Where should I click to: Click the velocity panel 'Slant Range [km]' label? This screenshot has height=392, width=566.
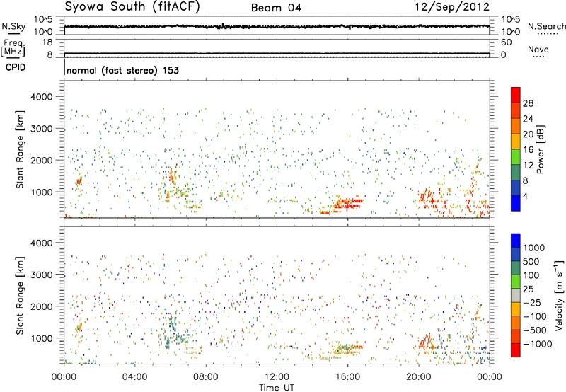click(20, 296)
